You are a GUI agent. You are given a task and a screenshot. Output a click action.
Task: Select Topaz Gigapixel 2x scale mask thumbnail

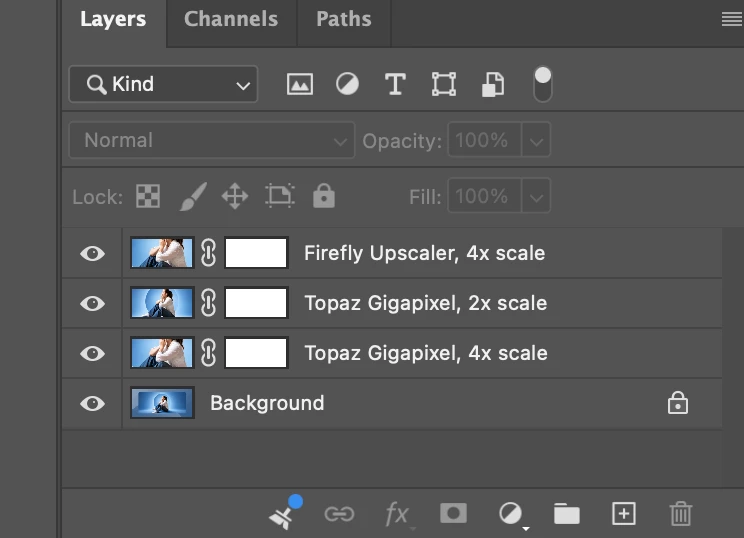point(256,303)
